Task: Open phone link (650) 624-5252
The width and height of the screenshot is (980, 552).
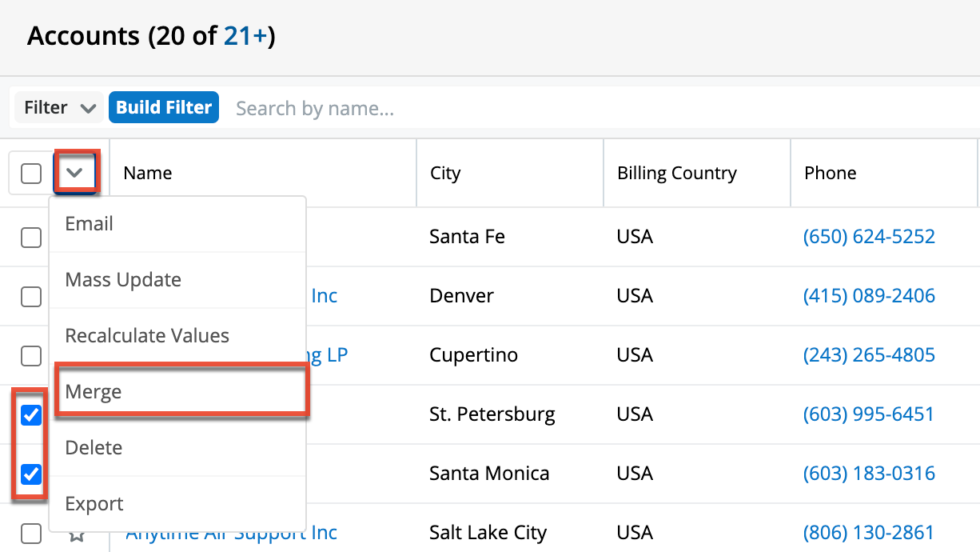Action: coord(869,237)
